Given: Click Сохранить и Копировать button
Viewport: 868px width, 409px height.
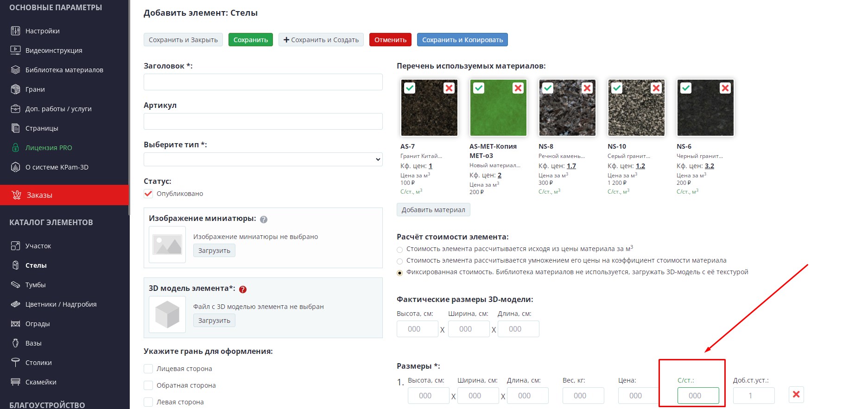Looking at the screenshot, I should click(463, 40).
